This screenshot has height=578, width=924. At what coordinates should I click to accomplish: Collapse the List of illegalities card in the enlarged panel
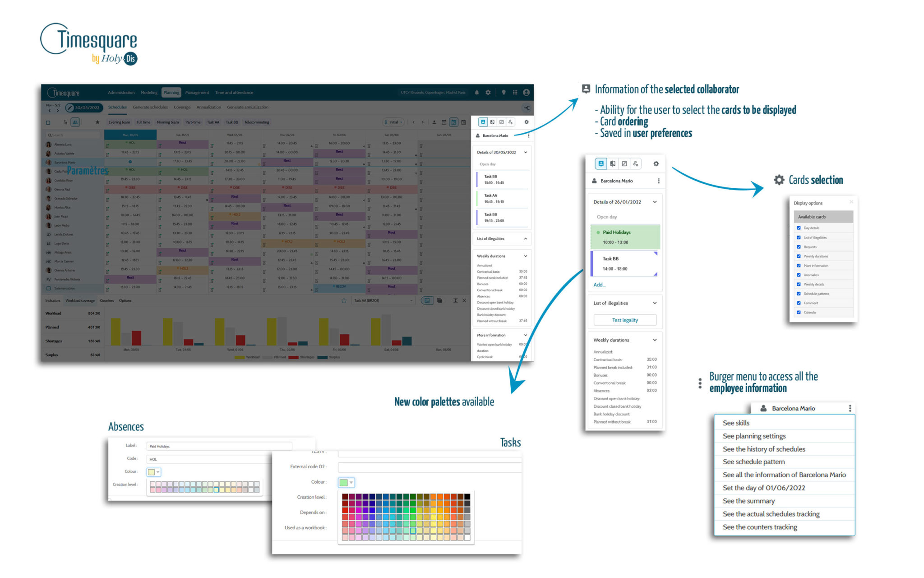click(x=655, y=303)
